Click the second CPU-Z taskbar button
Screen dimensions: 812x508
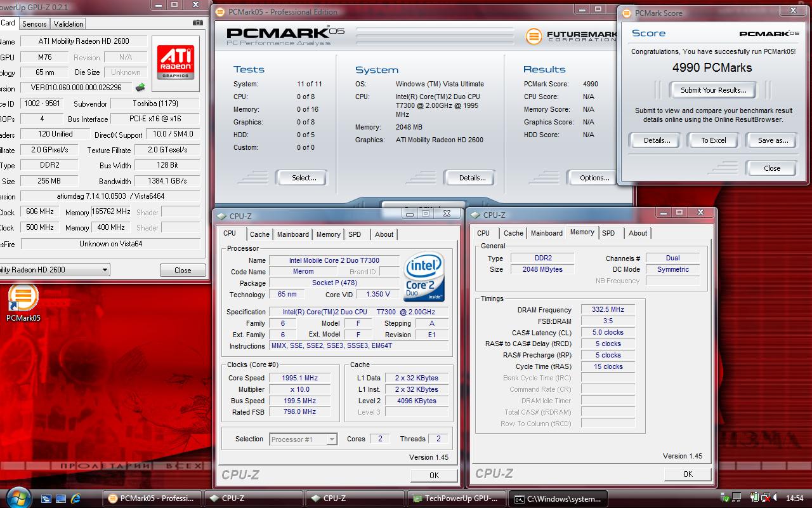(x=355, y=498)
